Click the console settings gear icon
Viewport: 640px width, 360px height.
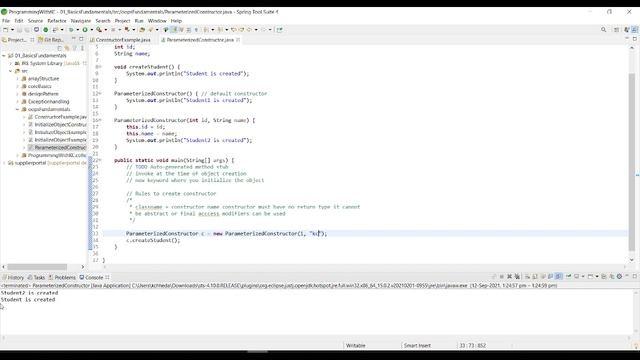(x=620, y=276)
